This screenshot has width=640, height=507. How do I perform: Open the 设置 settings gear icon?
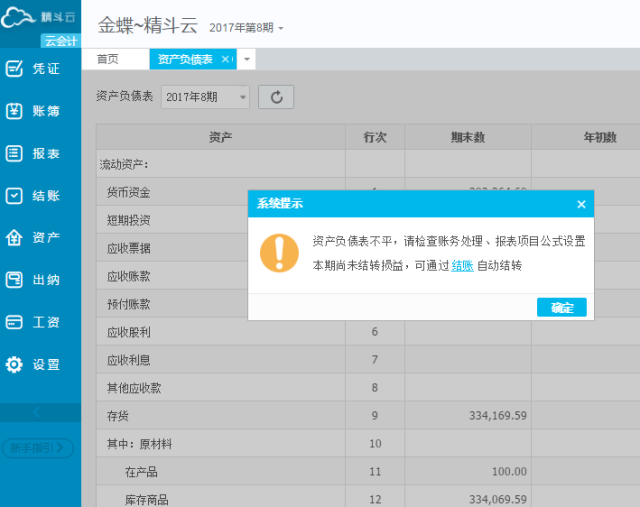point(14,365)
